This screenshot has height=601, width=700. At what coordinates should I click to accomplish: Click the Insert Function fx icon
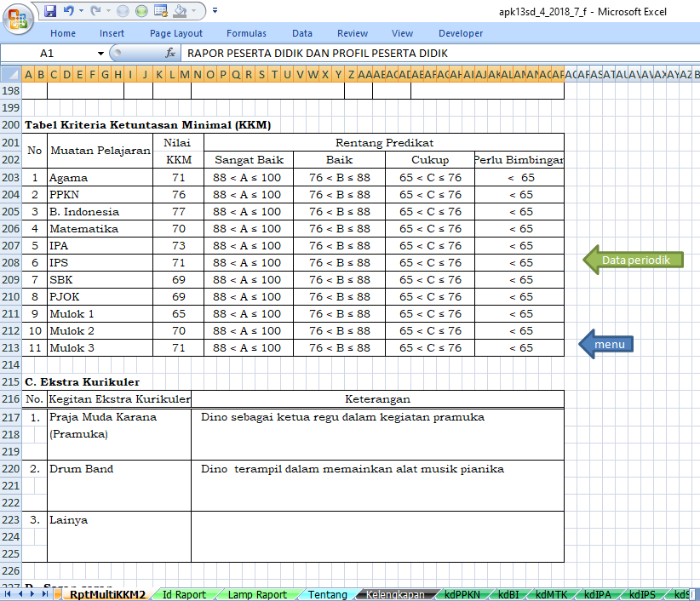[170, 53]
